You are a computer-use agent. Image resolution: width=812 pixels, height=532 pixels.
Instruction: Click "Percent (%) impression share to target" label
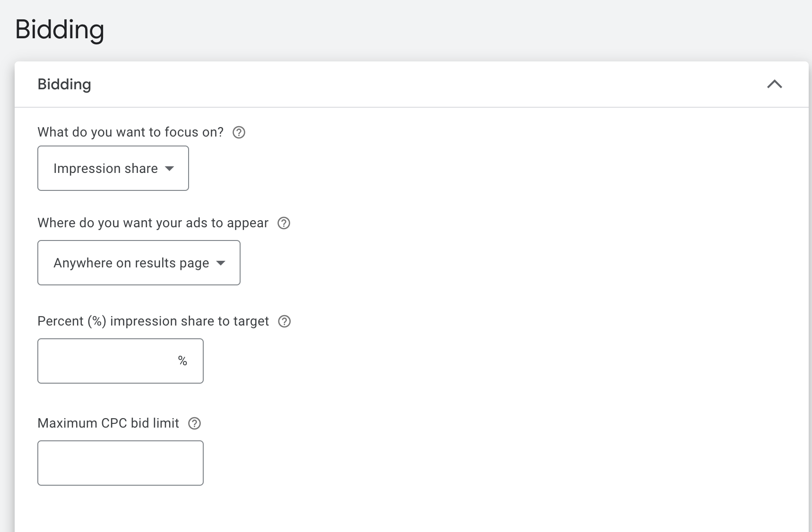[153, 321]
